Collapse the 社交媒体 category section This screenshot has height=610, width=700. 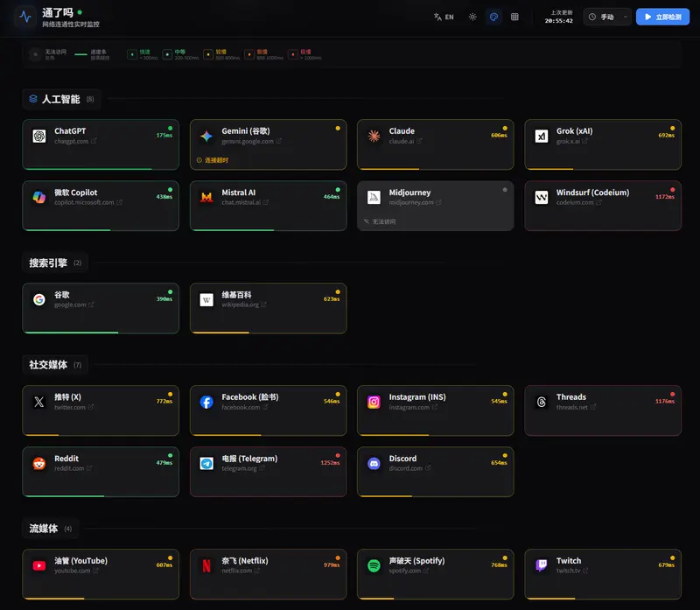54,365
